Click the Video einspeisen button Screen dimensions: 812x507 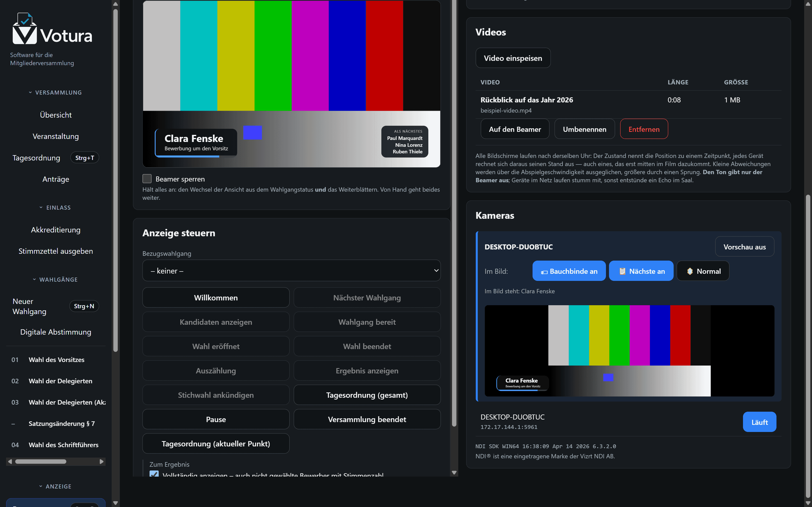(513, 58)
